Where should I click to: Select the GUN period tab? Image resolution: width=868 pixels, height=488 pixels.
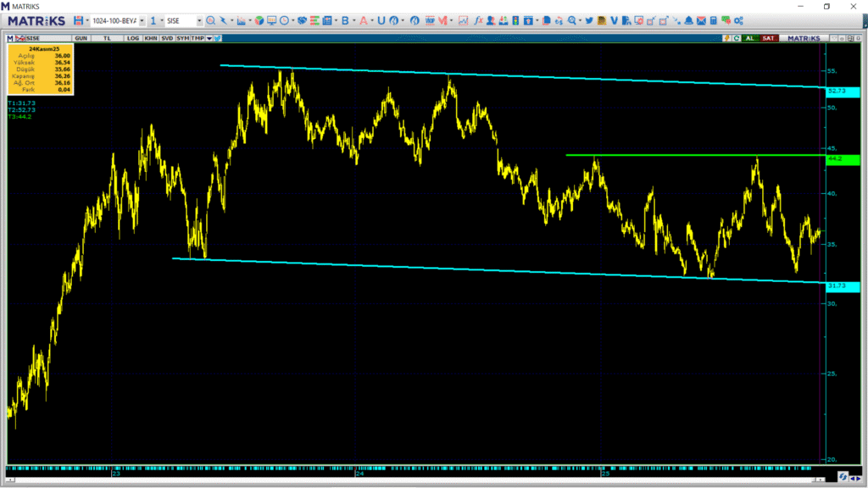click(82, 38)
